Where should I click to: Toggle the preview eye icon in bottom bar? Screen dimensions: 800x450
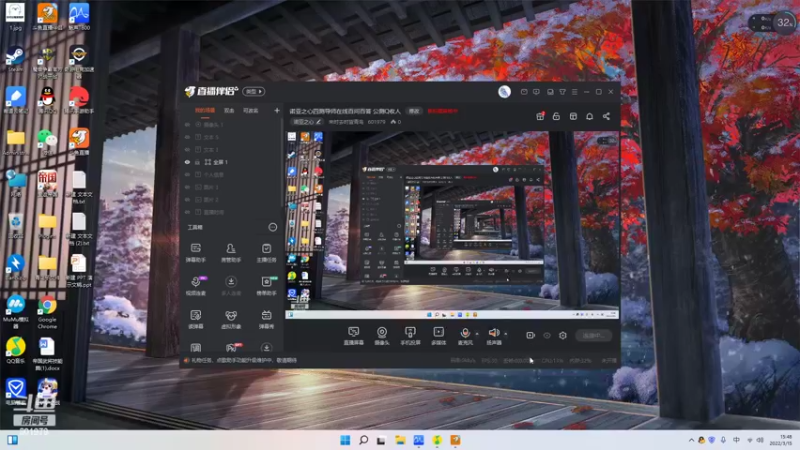[547, 335]
